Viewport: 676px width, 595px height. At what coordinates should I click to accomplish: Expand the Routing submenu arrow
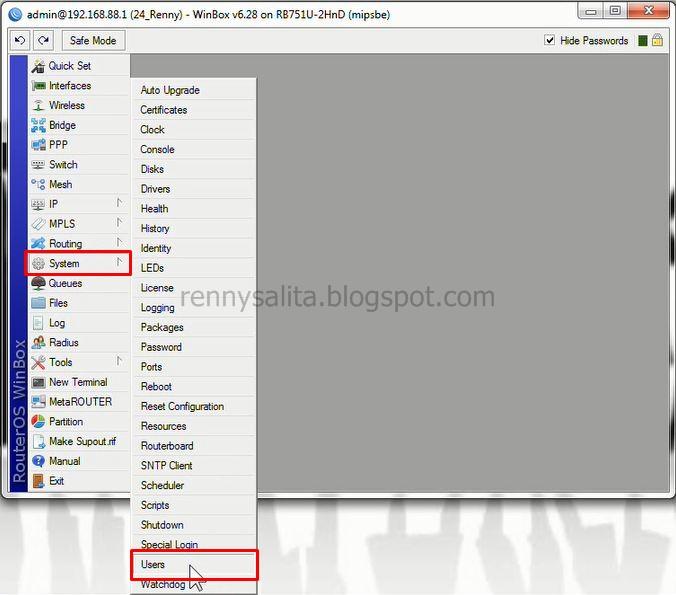[x=119, y=242]
